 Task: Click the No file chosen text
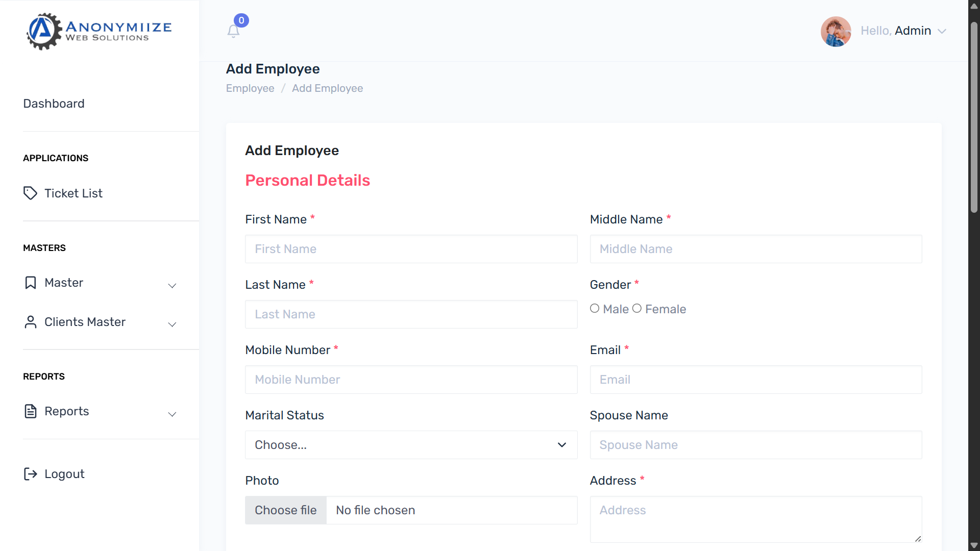375,510
